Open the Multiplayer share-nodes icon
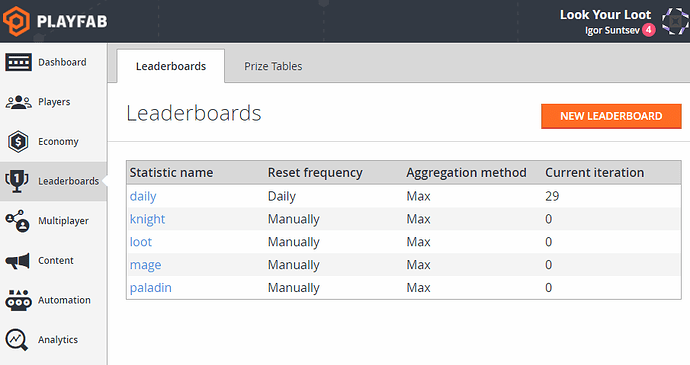The image size is (690, 365). (18, 221)
